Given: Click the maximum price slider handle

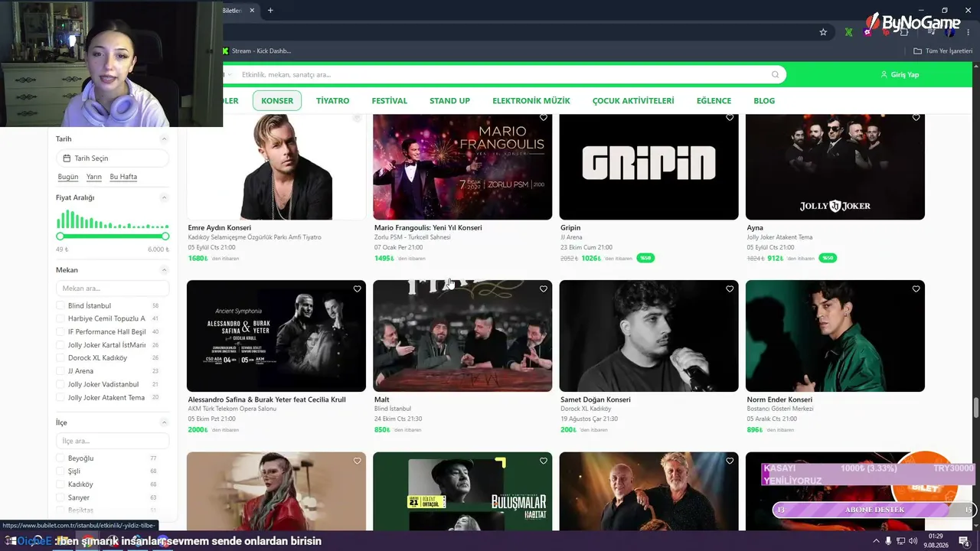Looking at the screenshot, I should [166, 236].
